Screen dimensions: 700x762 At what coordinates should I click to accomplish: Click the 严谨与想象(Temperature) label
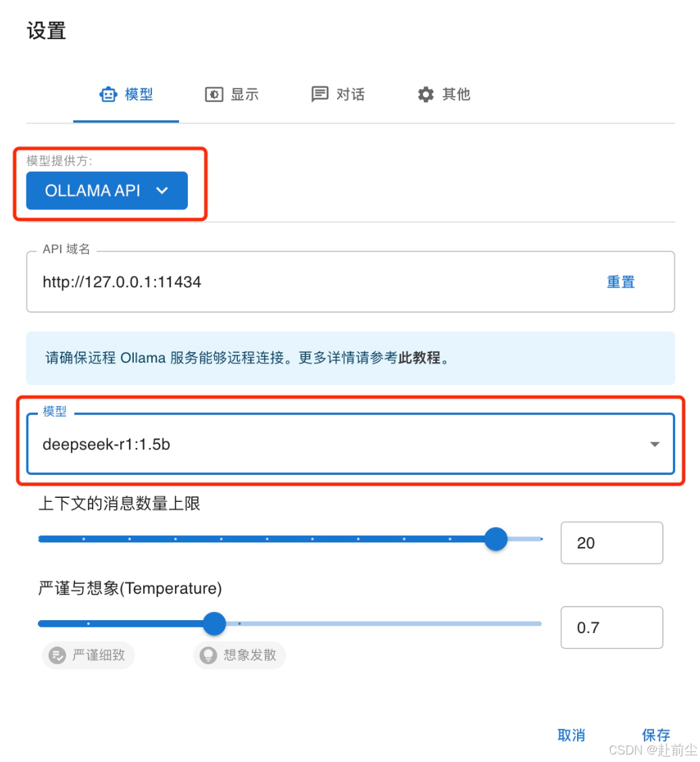pos(130,588)
